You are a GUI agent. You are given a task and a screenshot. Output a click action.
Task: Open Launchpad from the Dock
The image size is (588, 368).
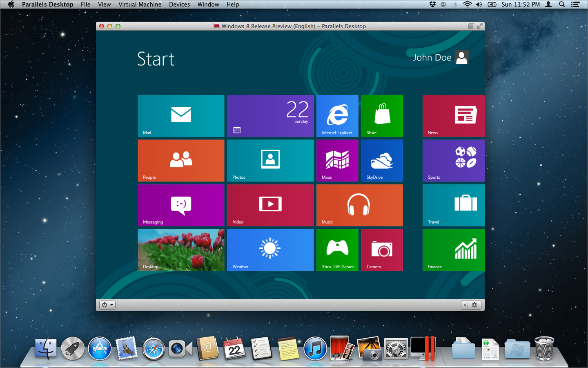[x=73, y=349]
